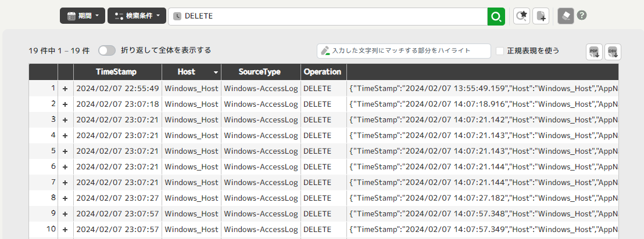
Task: Expand row 8 plus sign
Action: click(x=65, y=198)
